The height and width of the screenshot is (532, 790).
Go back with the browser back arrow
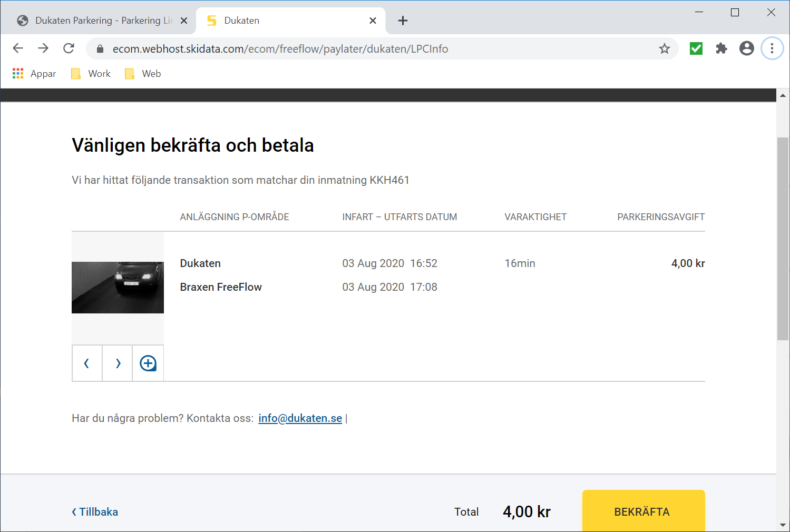click(x=18, y=48)
